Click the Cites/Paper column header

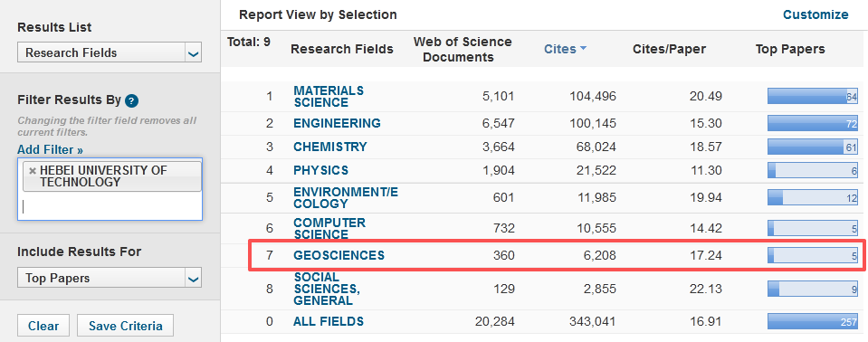coord(669,49)
